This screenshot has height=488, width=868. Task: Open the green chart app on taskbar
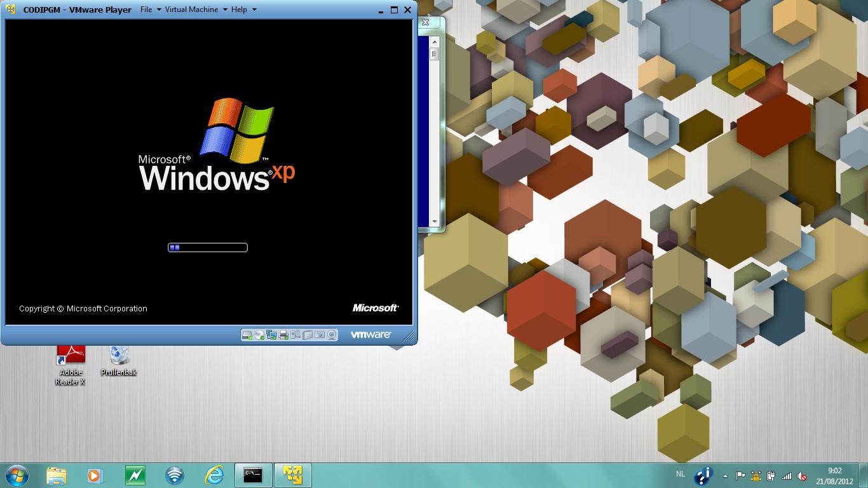[135, 475]
